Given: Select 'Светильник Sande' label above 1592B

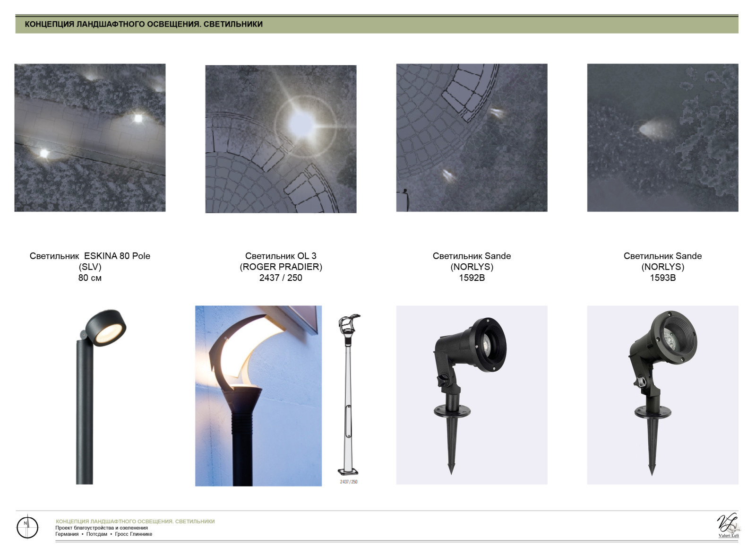Looking at the screenshot, I should pyautogui.click(x=472, y=256).
